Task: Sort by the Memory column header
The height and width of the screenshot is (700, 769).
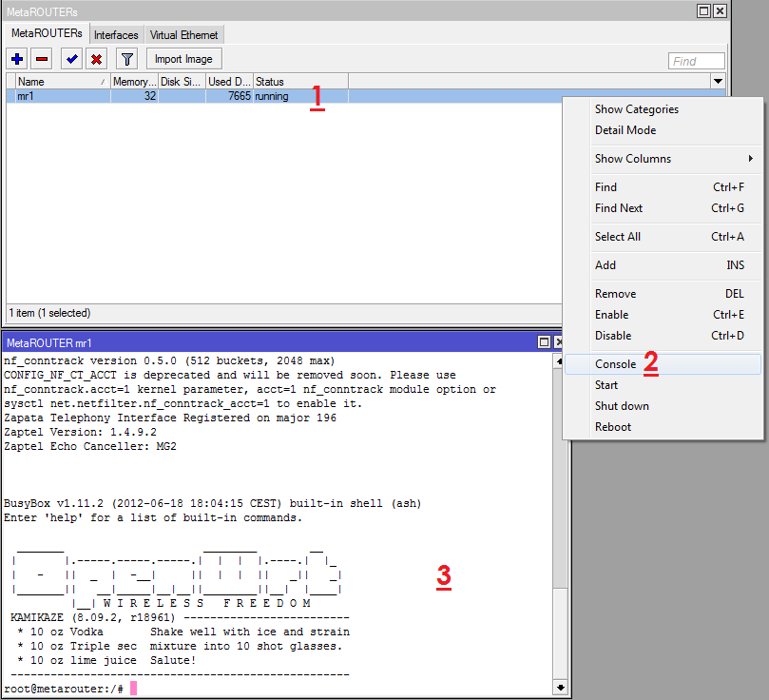Action: (x=134, y=82)
